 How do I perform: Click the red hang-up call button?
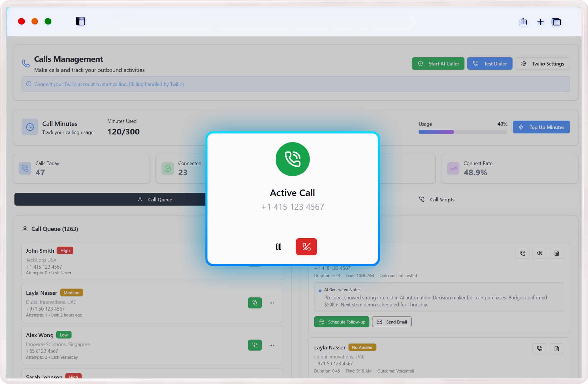coord(306,247)
